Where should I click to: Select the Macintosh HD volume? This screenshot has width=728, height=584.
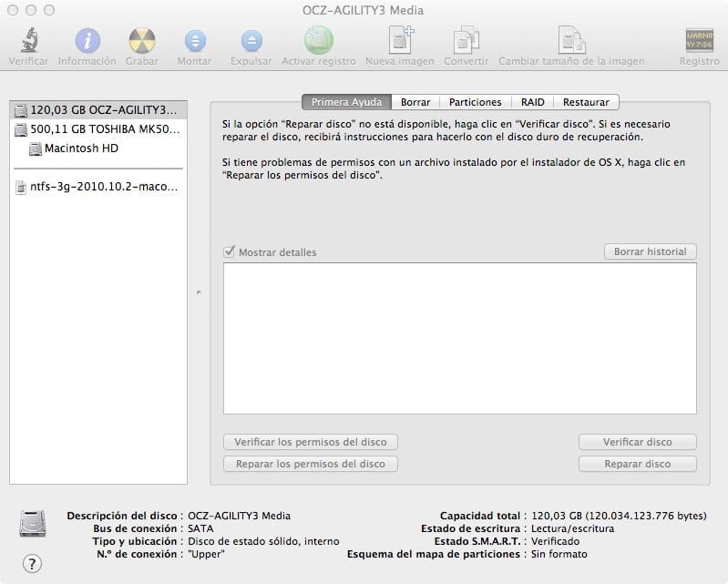click(81, 149)
